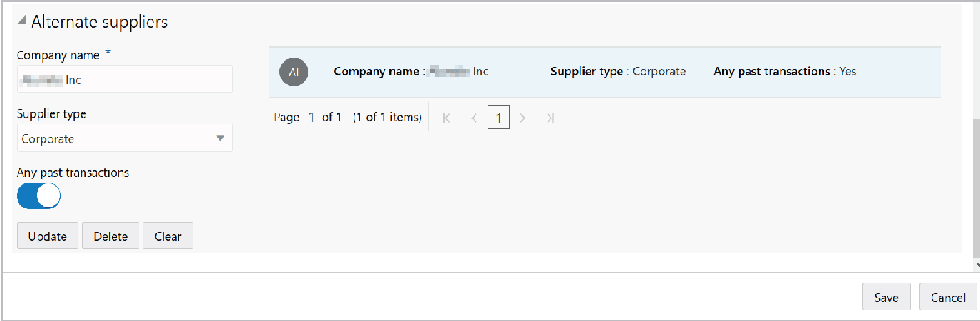Screen dimensions: 980x321
Task: Go to first page of supplier list
Action: coord(445,118)
